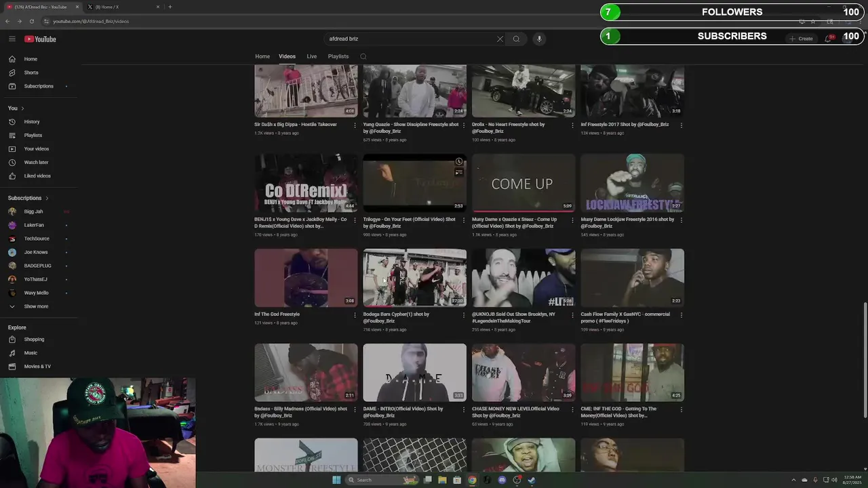This screenshot has width=868, height=488.
Task: Click the Windows taskbar search box
Action: 381,480
